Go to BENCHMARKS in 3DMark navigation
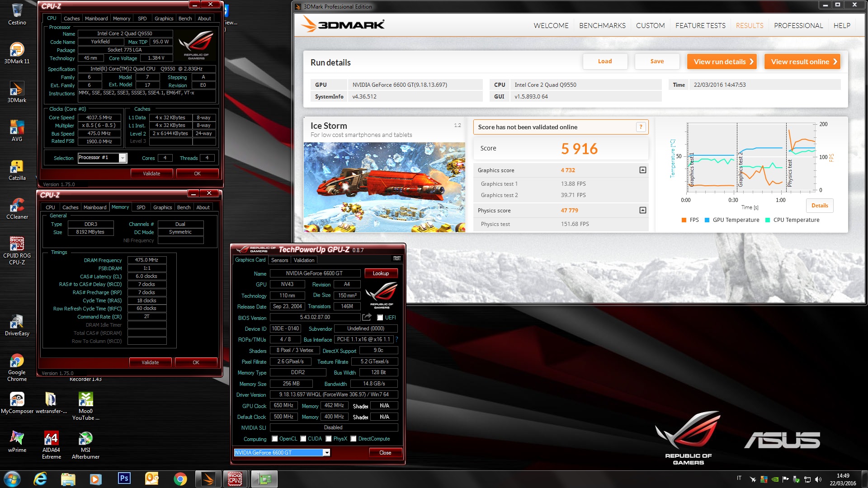 tap(602, 26)
